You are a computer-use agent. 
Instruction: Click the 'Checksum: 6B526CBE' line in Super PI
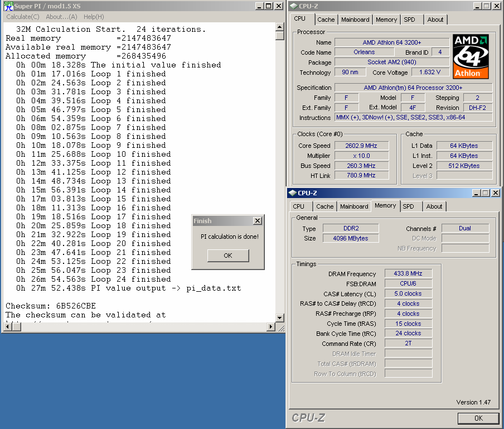51,306
